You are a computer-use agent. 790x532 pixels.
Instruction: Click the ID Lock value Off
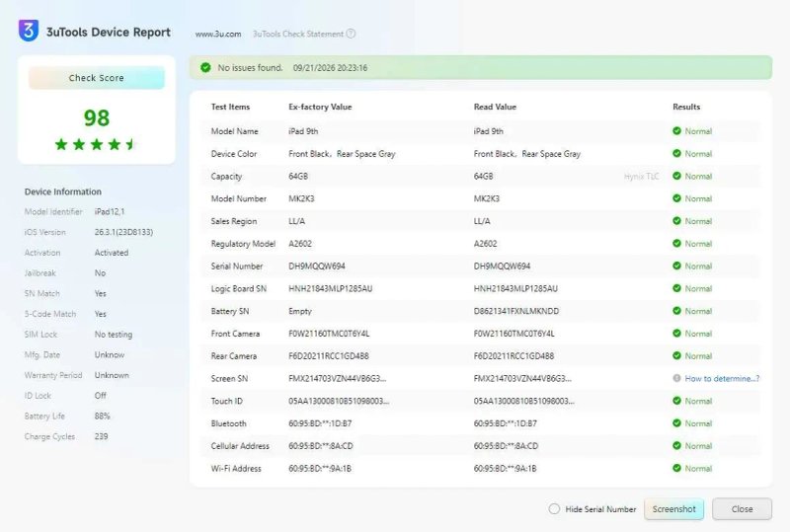pos(101,396)
